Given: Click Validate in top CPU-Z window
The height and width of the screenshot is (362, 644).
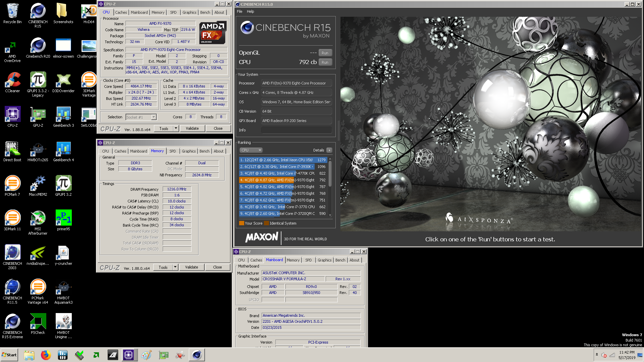Looking at the screenshot, I should point(192,128).
